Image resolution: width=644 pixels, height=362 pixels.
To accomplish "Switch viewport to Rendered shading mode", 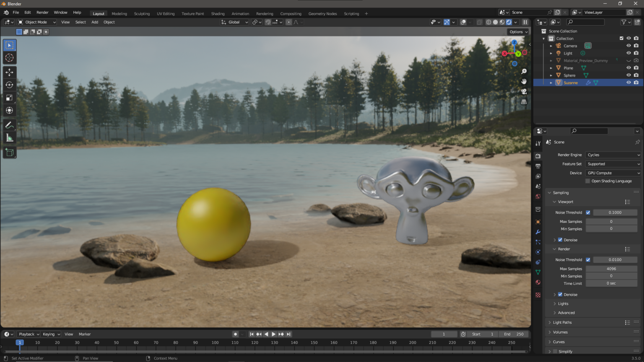I will 509,22.
